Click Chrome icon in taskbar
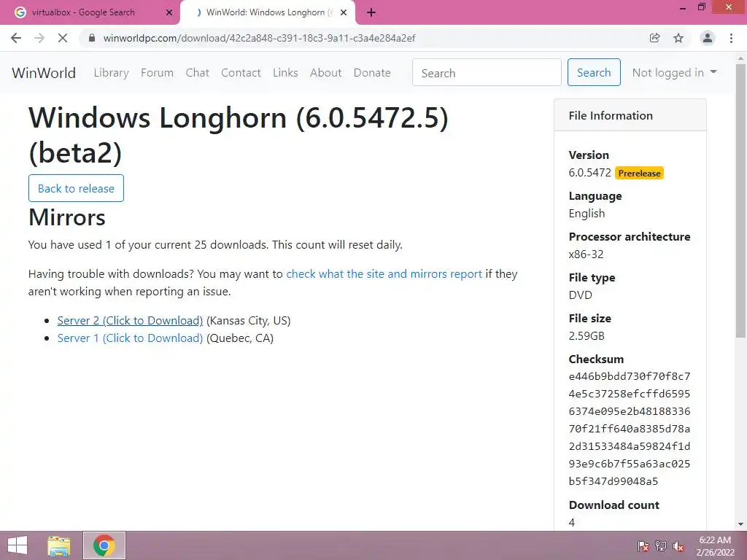747x560 pixels. click(x=104, y=545)
